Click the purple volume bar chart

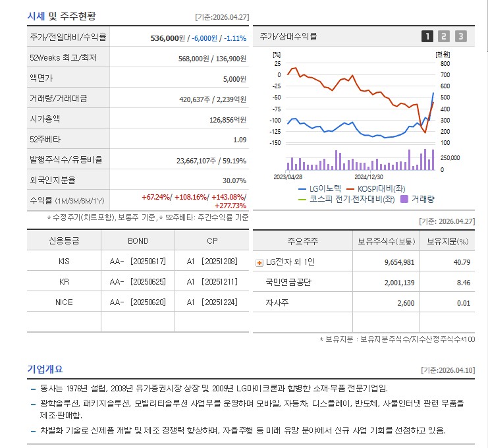[x=360, y=159]
